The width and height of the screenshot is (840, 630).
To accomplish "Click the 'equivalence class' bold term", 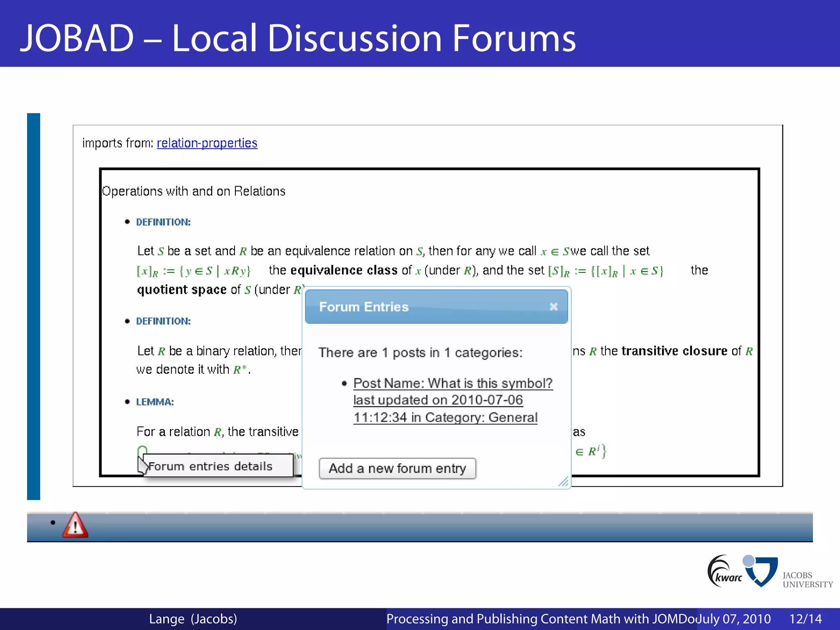I will (x=344, y=270).
